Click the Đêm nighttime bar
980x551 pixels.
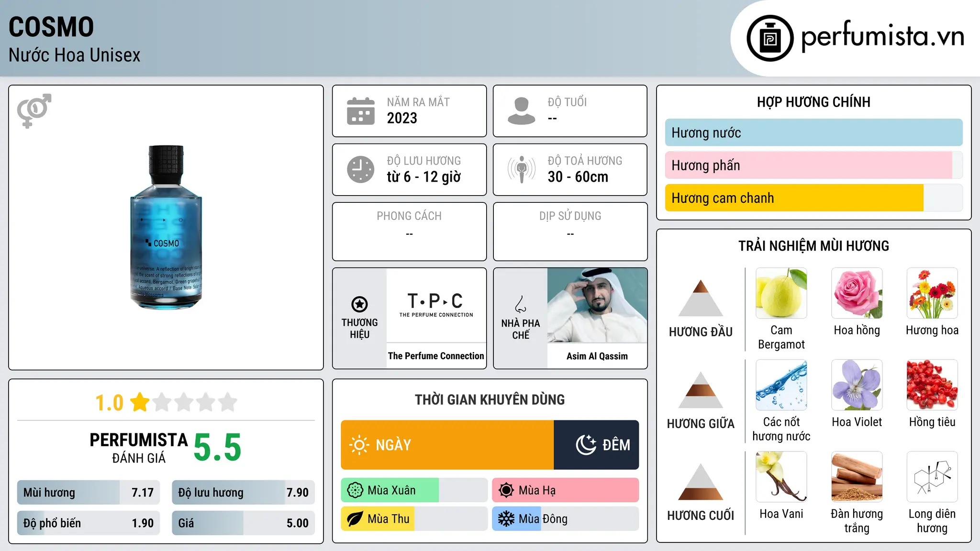tap(596, 445)
